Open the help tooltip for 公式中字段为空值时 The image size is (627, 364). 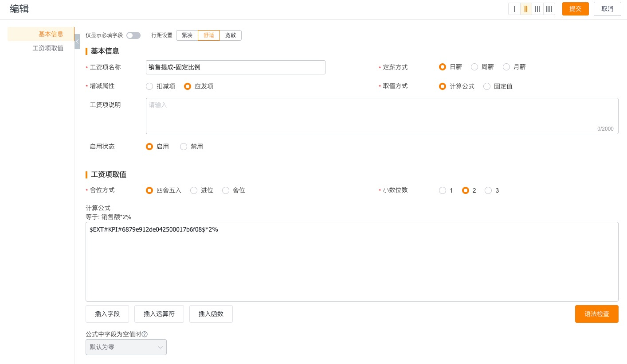point(145,334)
